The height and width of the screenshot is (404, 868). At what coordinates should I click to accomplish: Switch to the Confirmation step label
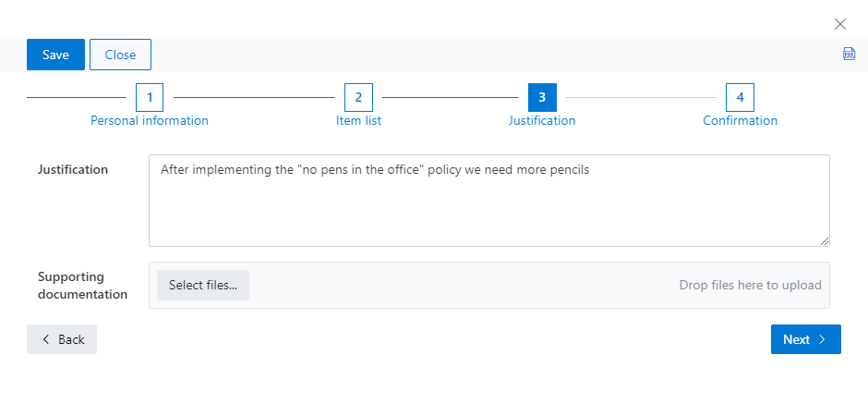click(x=741, y=120)
